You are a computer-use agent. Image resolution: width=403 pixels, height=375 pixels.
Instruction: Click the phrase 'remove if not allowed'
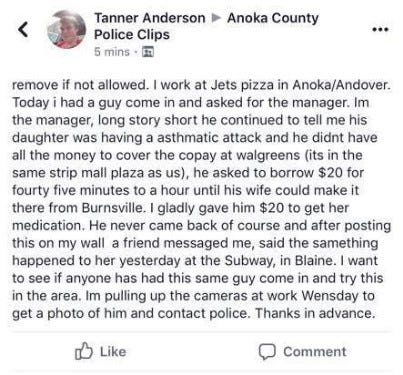coord(80,85)
